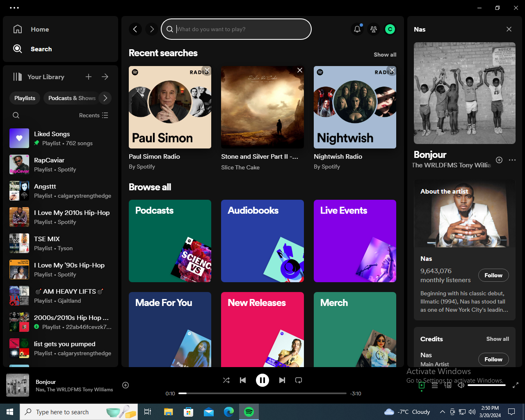Open the Search page from the sidebar
Image resolution: width=525 pixels, height=420 pixels.
tap(32, 49)
